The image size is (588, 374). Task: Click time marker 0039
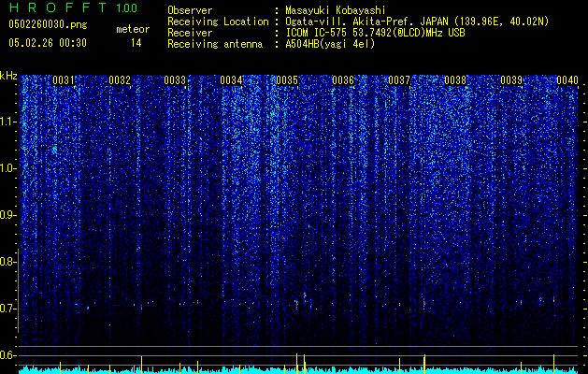click(x=511, y=80)
